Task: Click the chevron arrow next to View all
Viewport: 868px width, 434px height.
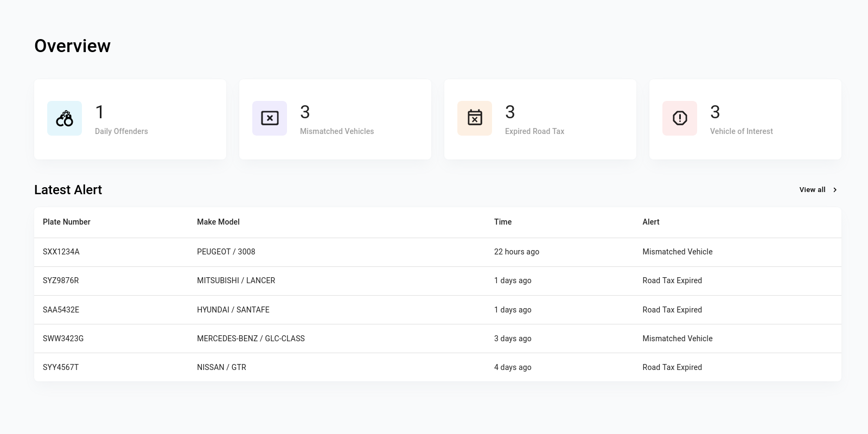Action: 835,190
